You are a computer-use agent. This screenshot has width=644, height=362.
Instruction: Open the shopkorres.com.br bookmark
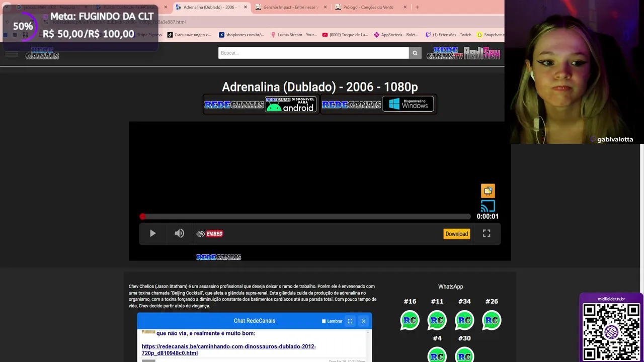pos(242,35)
